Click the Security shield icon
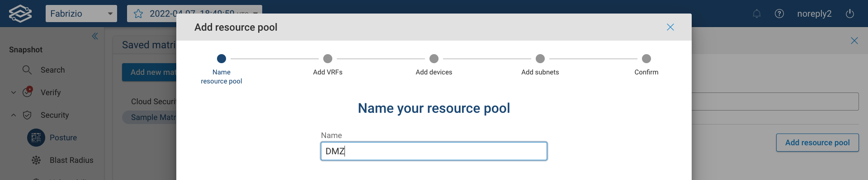Viewport: 868px width, 180px height. pos(27,115)
